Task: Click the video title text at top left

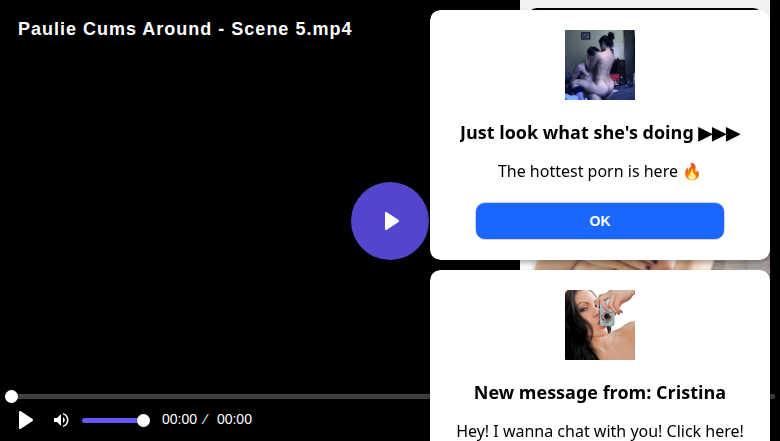Action: tap(185, 29)
